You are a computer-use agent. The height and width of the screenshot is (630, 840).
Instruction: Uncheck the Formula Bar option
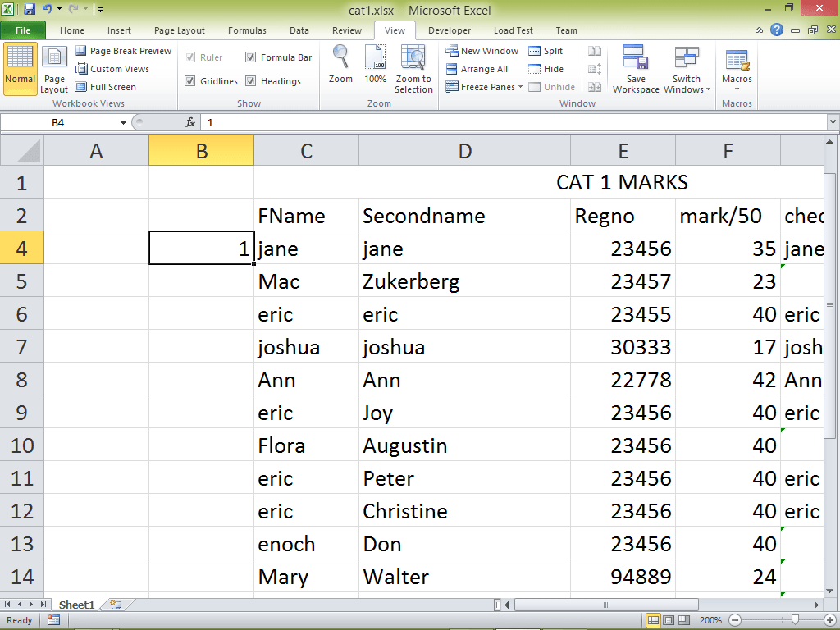point(250,57)
